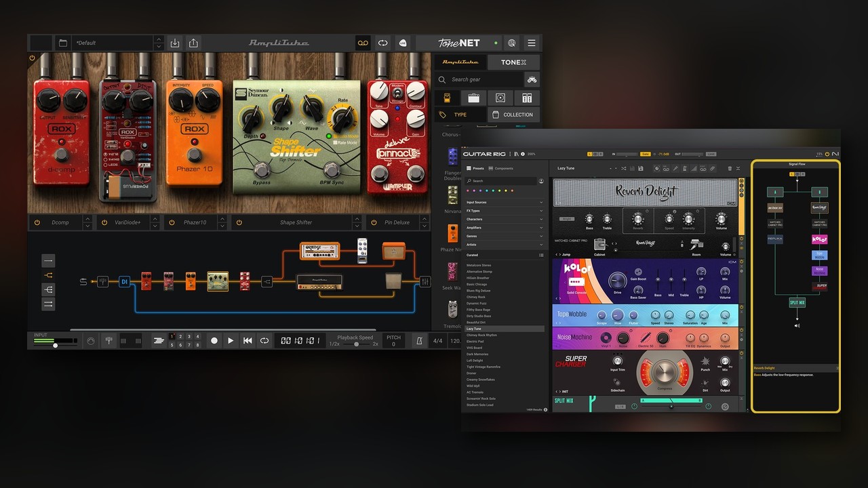Image resolution: width=868 pixels, height=488 pixels.
Task: Click the ToneNET globe icon
Action: (511, 43)
